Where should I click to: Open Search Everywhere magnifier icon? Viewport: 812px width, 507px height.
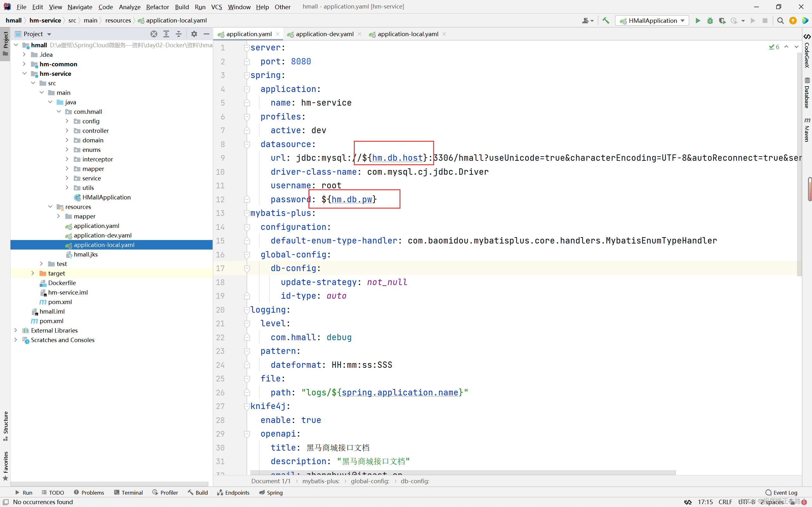(781, 21)
